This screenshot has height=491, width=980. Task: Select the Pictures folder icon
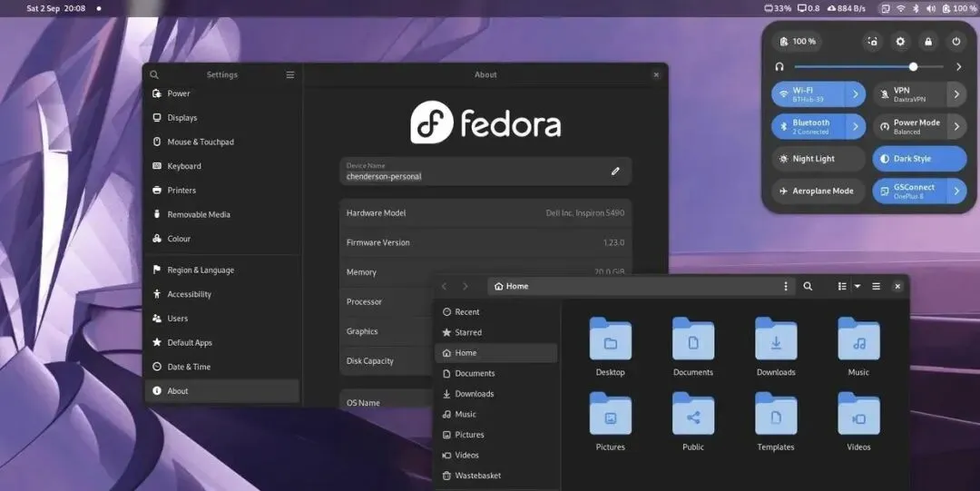click(610, 414)
